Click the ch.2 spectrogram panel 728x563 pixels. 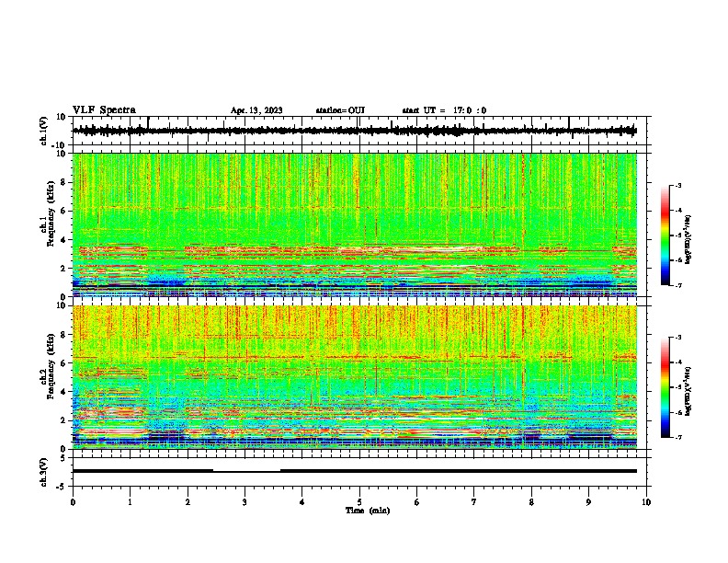coord(354,377)
